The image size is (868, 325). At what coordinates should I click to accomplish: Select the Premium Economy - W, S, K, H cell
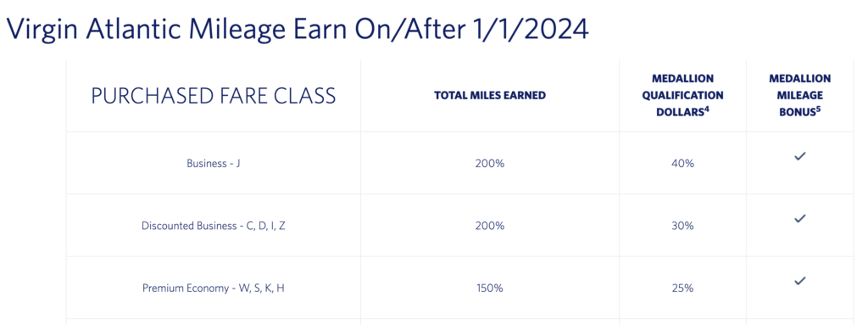pyautogui.click(x=213, y=289)
